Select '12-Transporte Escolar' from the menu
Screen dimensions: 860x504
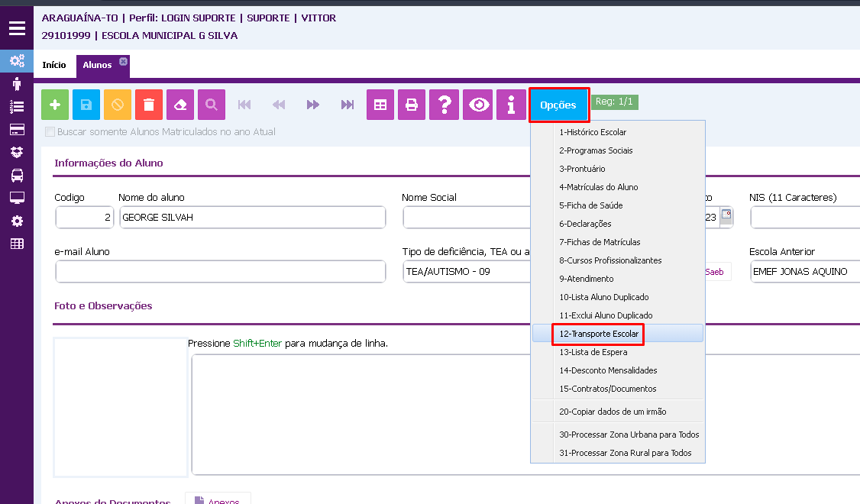[599, 334]
